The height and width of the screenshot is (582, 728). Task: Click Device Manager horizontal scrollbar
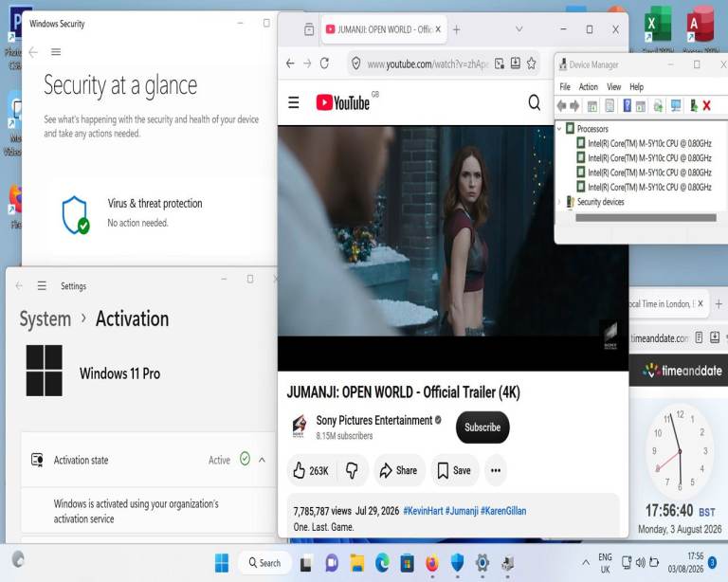tap(646, 218)
